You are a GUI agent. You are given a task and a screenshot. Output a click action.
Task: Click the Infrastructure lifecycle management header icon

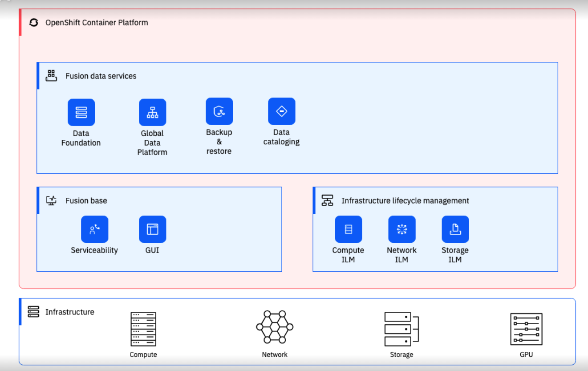coord(328,200)
